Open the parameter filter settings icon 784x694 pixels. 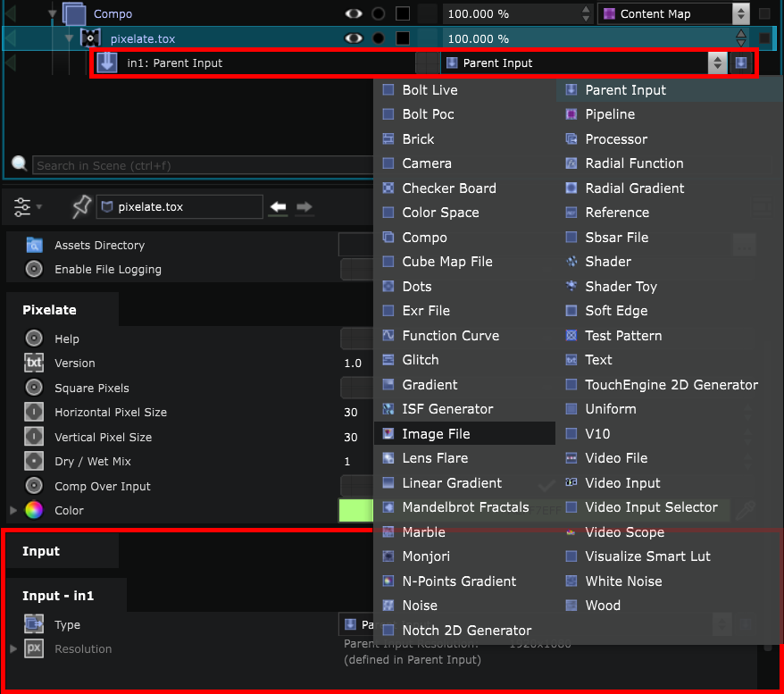(x=22, y=206)
